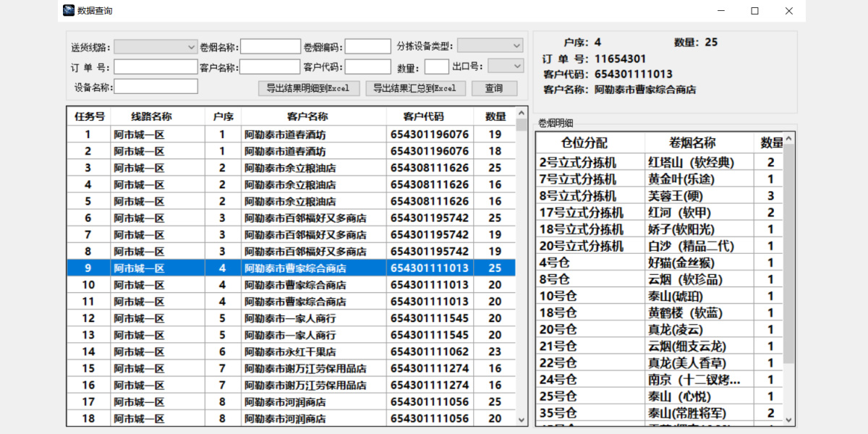Click the 数量 filter input field
The image size is (868, 434).
click(436, 67)
